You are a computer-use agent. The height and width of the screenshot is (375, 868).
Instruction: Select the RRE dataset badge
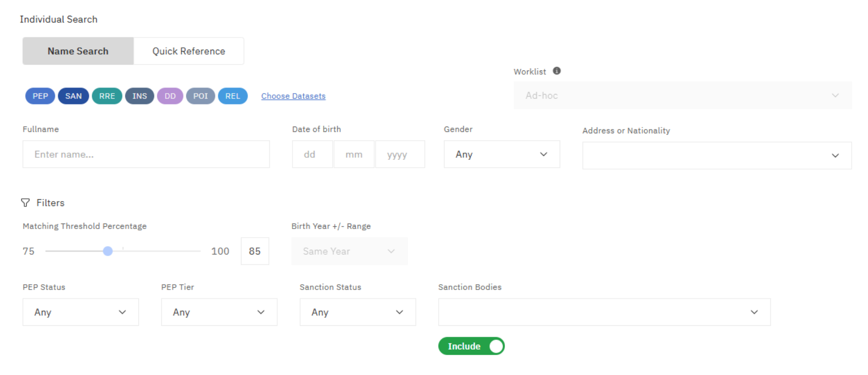(107, 96)
